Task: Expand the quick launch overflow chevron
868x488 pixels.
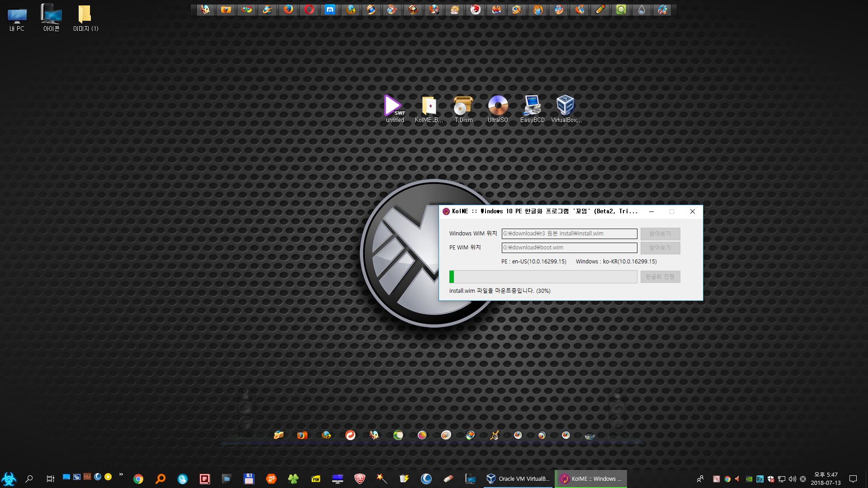Action: point(121,475)
